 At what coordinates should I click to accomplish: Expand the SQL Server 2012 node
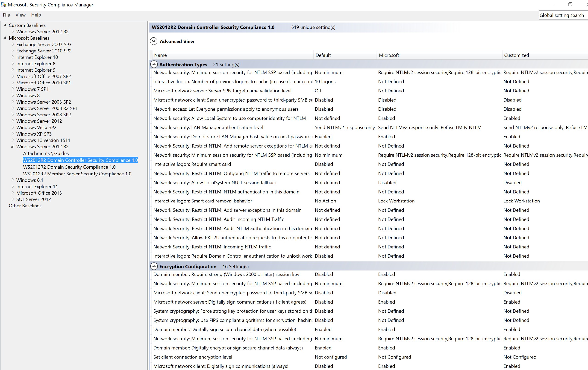coord(13,199)
